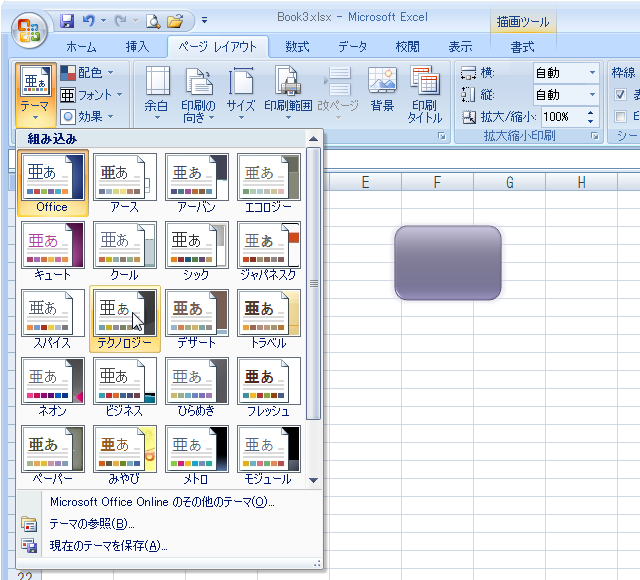The height and width of the screenshot is (580, 640).
Task: Open the 配色 colors dropdown
Action: (x=87, y=73)
